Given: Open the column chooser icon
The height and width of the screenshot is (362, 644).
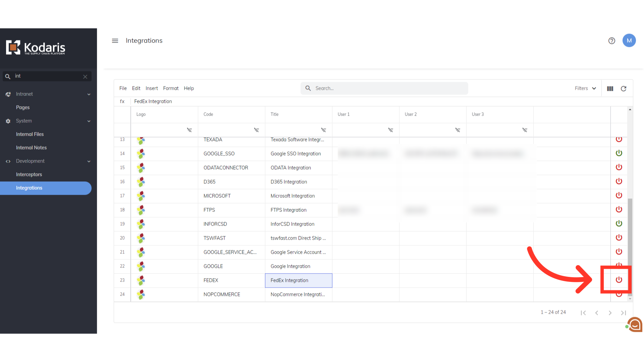Looking at the screenshot, I should coord(610,88).
